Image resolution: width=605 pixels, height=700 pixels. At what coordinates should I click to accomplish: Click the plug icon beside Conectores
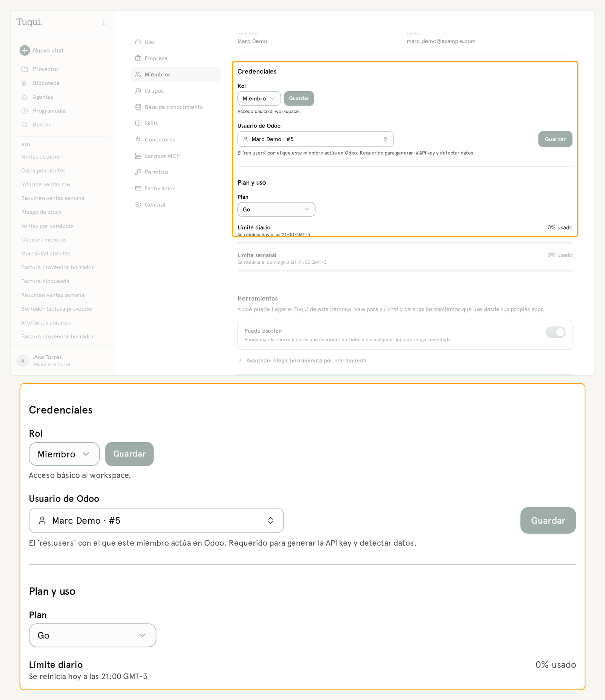(138, 140)
